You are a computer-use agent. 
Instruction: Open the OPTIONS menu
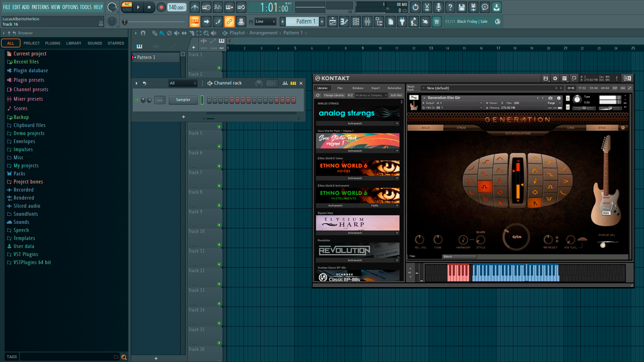pos(70,7)
